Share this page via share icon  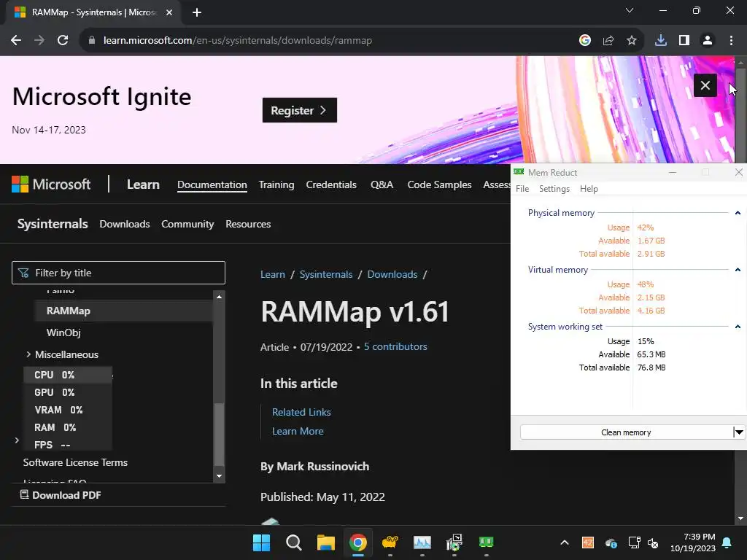(608, 41)
